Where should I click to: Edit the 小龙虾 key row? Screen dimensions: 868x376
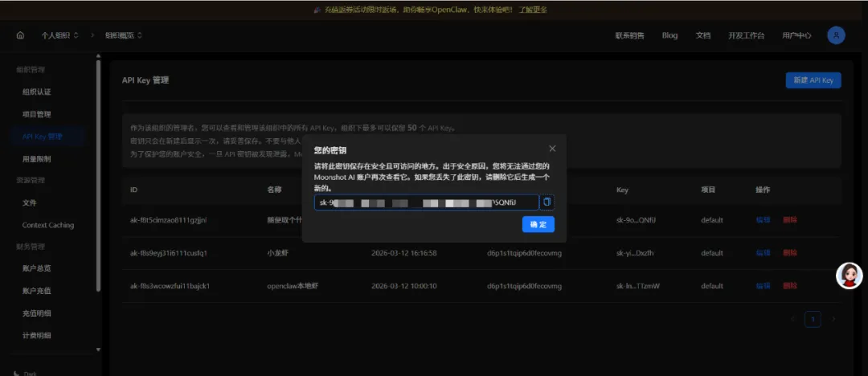(x=763, y=253)
